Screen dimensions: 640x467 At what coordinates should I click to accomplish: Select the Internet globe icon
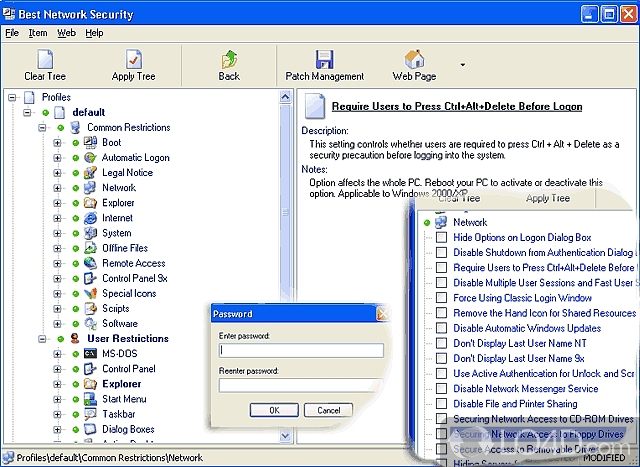pyautogui.click(x=90, y=218)
